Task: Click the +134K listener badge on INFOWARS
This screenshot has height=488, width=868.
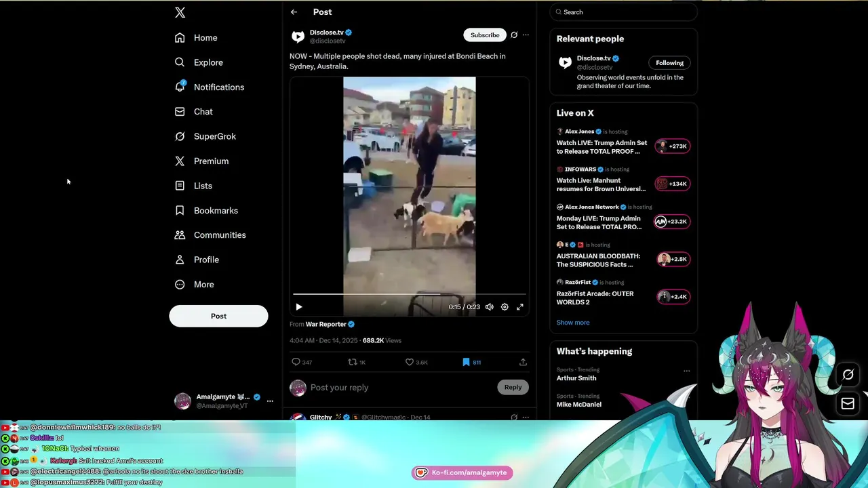Action: tap(672, 184)
